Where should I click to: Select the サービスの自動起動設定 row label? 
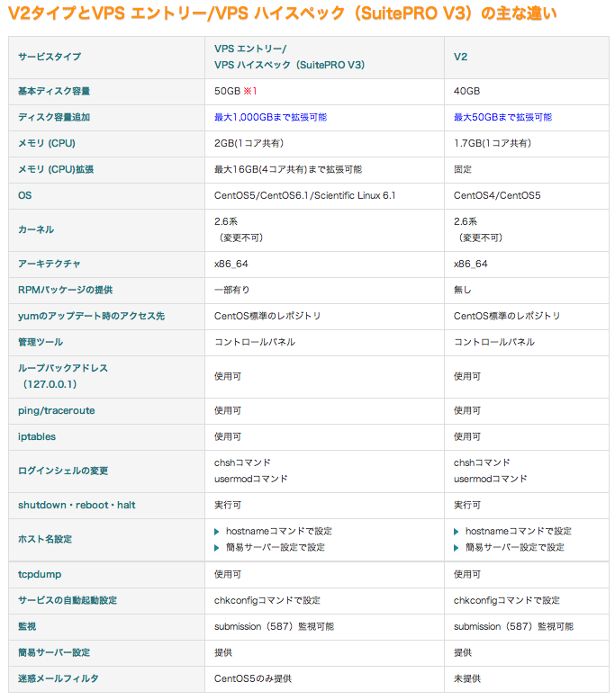(x=68, y=600)
